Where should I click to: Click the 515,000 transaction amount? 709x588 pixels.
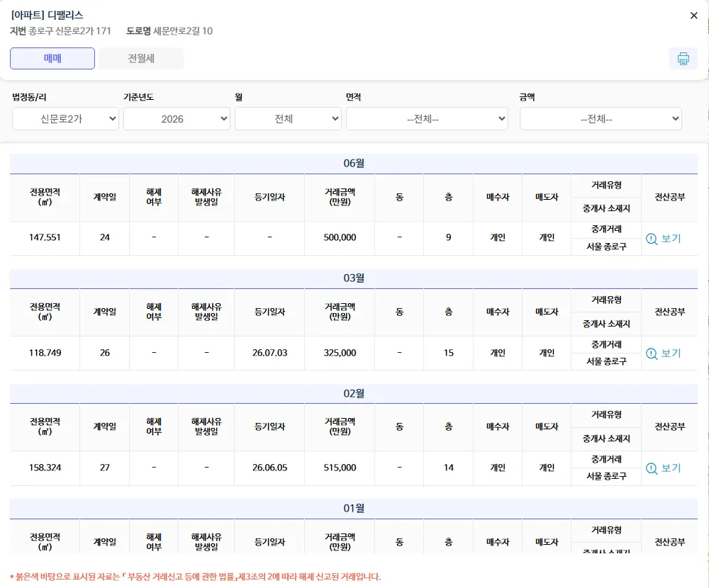pos(340,468)
